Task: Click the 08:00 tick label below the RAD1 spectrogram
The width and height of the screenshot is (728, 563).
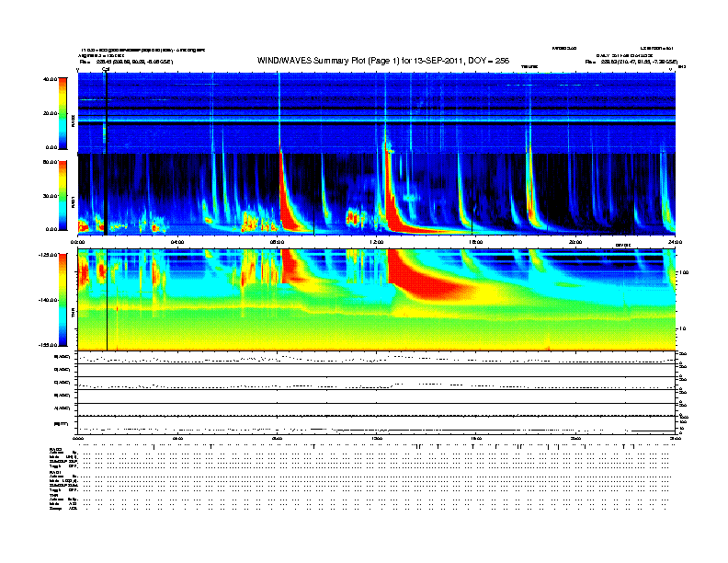Action: tap(277, 242)
